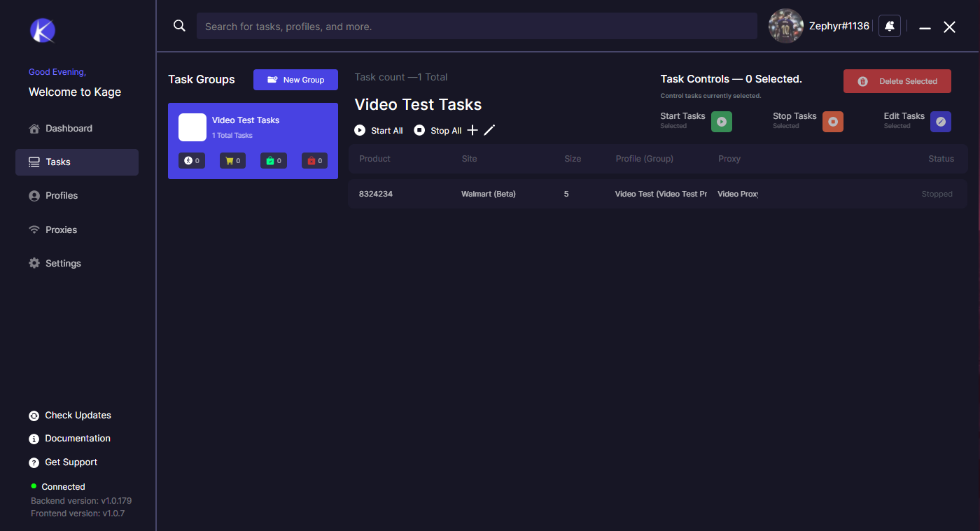Click the Kage logo in the sidebar
Screen dimensions: 980x531
[42, 31]
